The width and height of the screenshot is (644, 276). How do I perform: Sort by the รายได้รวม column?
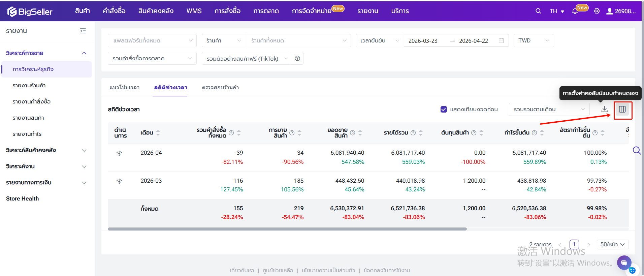(x=421, y=133)
